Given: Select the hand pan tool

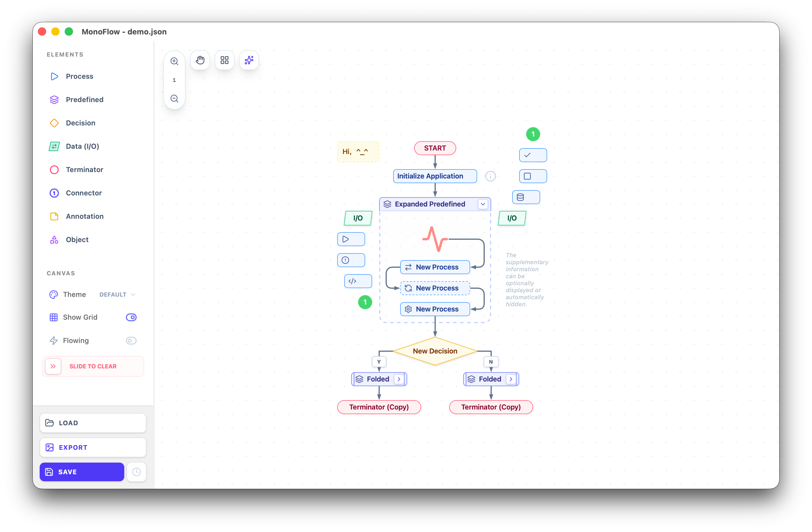Looking at the screenshot, I should (x=200, y=60).
